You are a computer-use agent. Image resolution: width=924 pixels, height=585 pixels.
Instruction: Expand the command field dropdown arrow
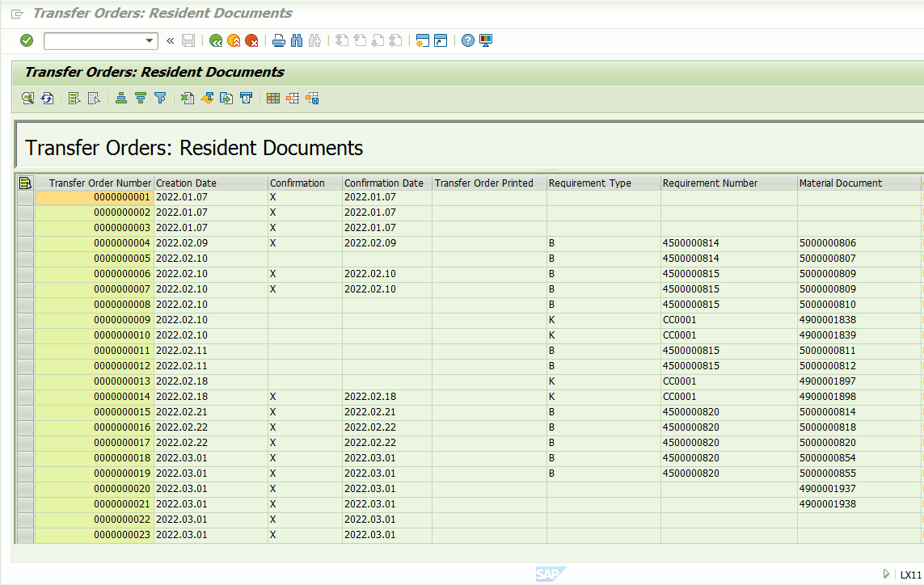pyautogui.click(x=150, y=41)
